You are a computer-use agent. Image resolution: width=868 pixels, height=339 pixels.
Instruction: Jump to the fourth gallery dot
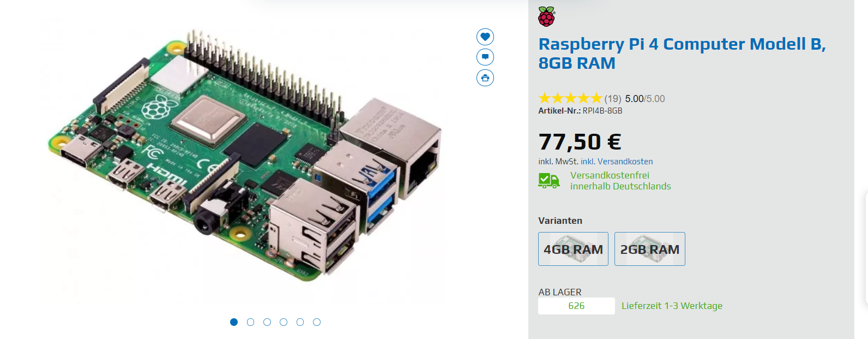tap(284, 322)
